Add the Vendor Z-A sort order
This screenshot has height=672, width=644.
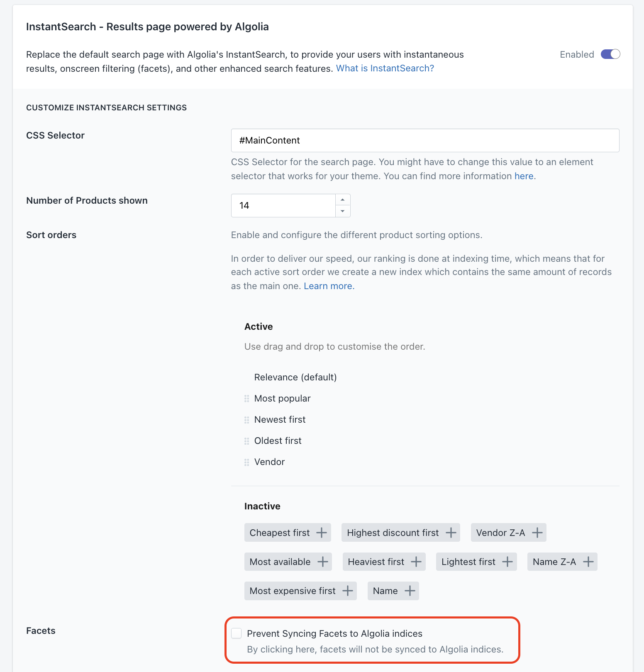(537, 533)
